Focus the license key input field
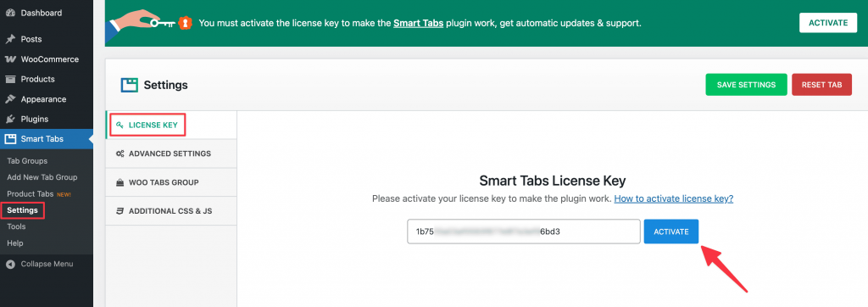 [524, 232]
